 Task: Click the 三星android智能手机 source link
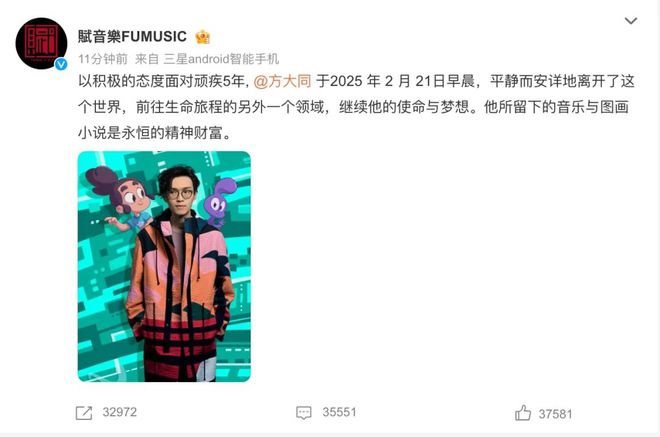221,59
